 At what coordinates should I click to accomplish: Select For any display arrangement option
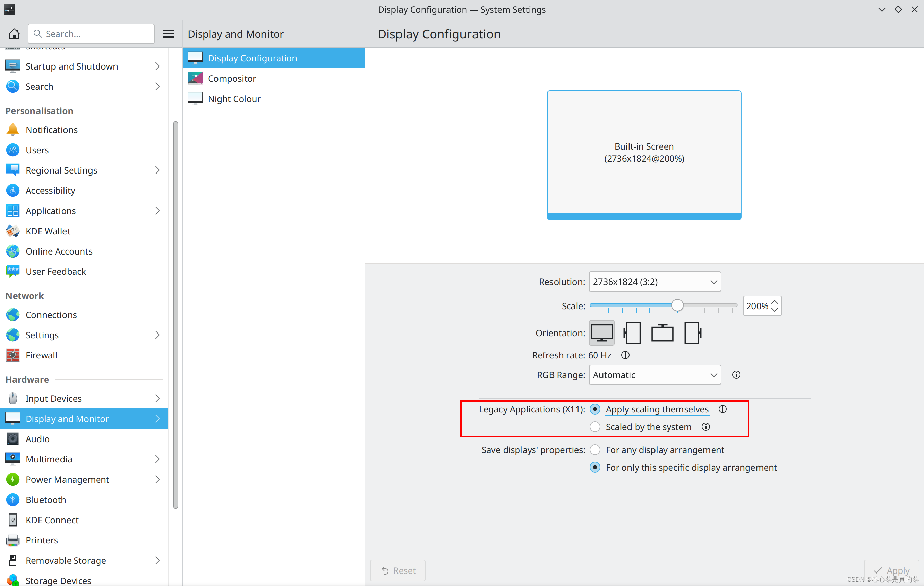pyautogui.click(x=595, y=450)
